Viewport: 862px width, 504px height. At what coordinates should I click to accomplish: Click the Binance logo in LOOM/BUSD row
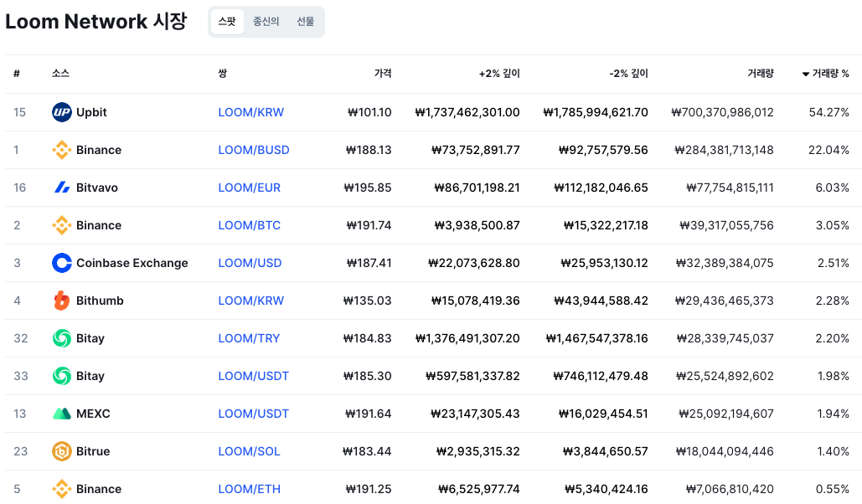pos(62,150)
